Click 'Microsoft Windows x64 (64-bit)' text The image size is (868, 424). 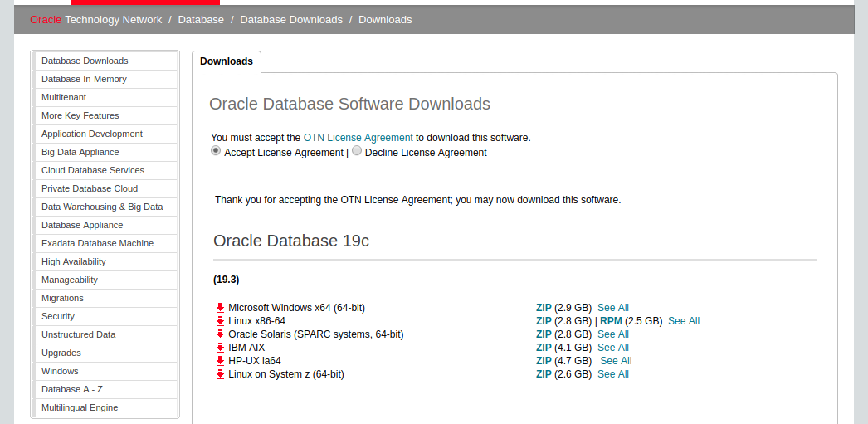[297, 308]
